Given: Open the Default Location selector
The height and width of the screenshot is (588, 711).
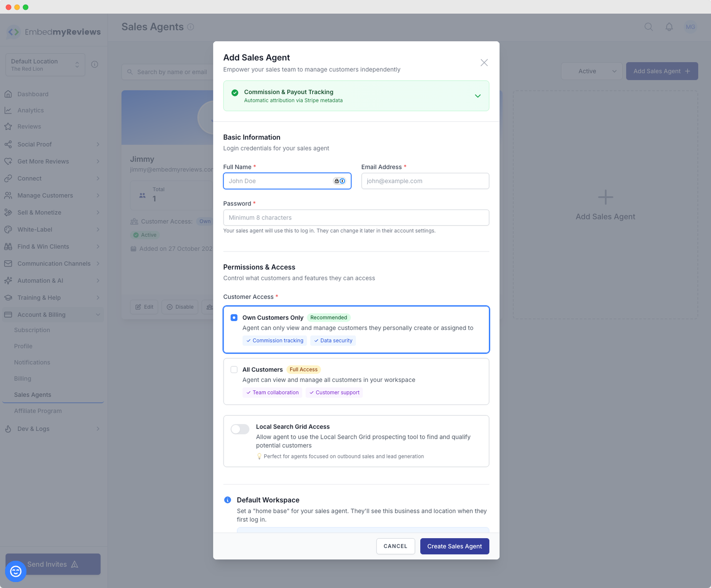Looking at the screenshot, I should [x=45, y=65].
